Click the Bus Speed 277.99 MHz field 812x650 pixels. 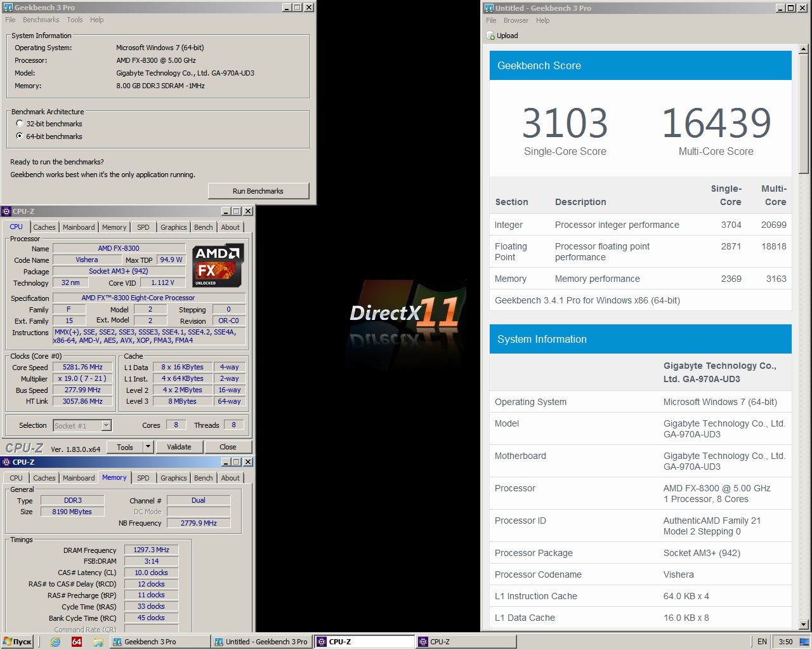tap(82, 390)
